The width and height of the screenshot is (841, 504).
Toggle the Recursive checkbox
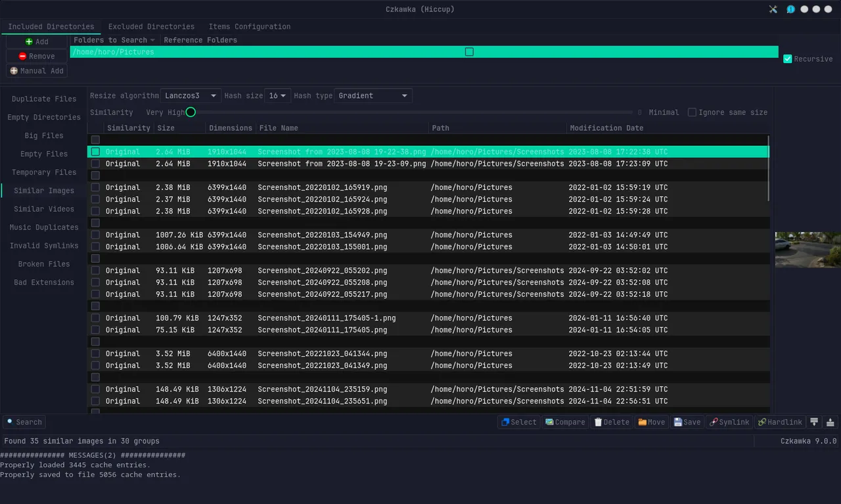(x=788, y=59)
